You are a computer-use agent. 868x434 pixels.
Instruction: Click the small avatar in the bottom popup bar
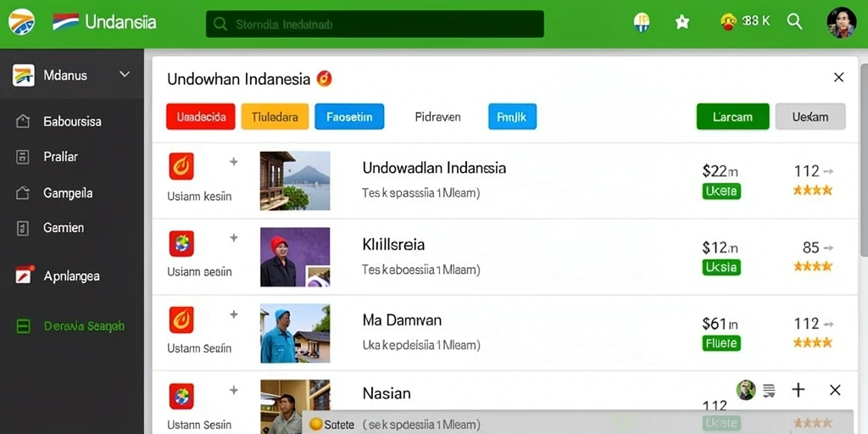746,390
